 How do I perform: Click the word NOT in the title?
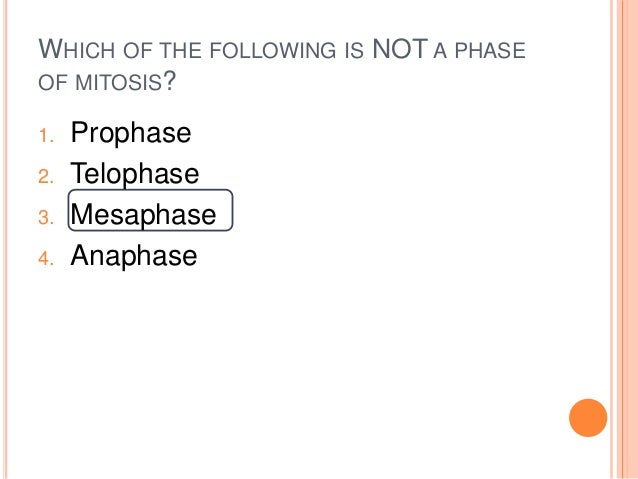[400, 49]
